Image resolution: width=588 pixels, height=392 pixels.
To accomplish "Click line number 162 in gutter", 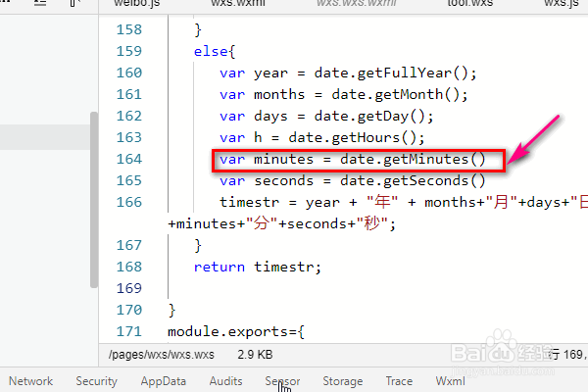I will [x=129, y=116].
